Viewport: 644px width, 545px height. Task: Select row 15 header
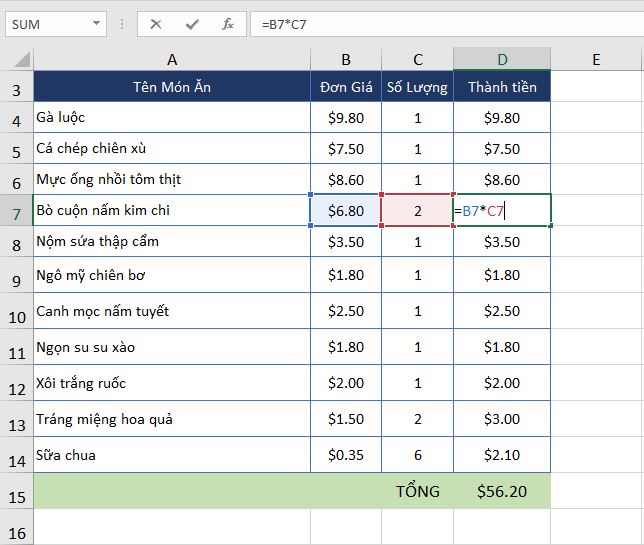tap(16, 491)
